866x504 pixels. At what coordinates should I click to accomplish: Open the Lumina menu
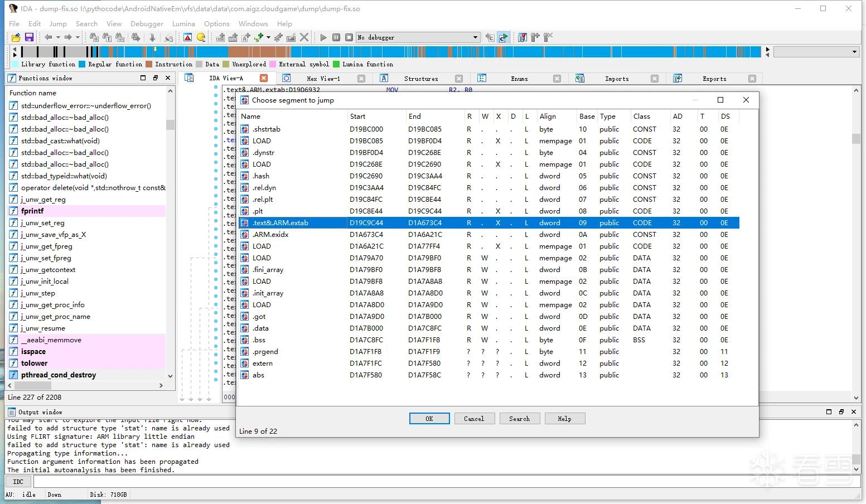pyautogui.click(x=183, y=23)
